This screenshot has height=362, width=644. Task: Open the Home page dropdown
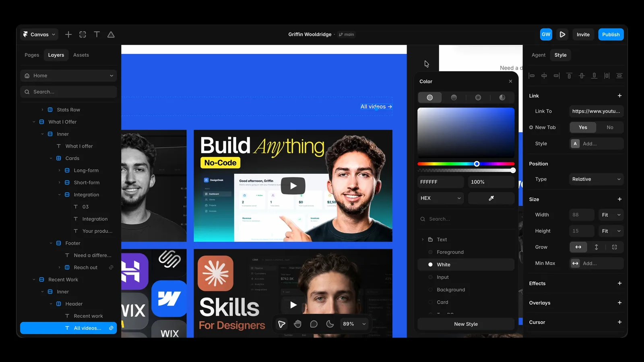pyautogui.click(x=68, y=76)
